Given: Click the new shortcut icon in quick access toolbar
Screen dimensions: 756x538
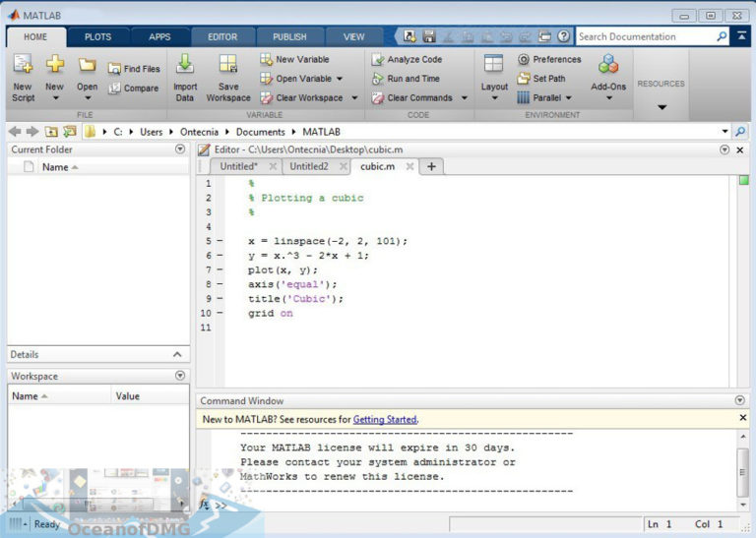Looking at the screenshot, I should (x=409, y=36).
